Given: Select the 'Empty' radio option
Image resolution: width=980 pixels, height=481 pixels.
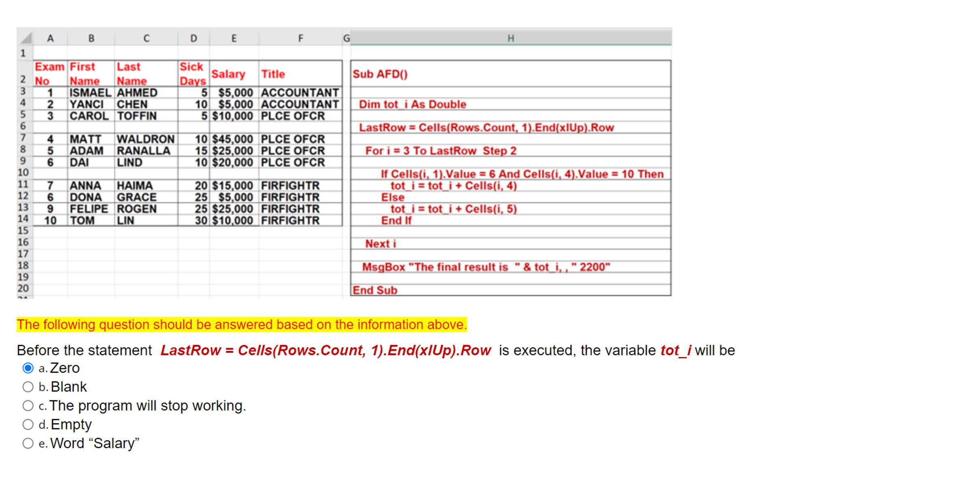Looking at the screenshot, I should coord(28,425).
